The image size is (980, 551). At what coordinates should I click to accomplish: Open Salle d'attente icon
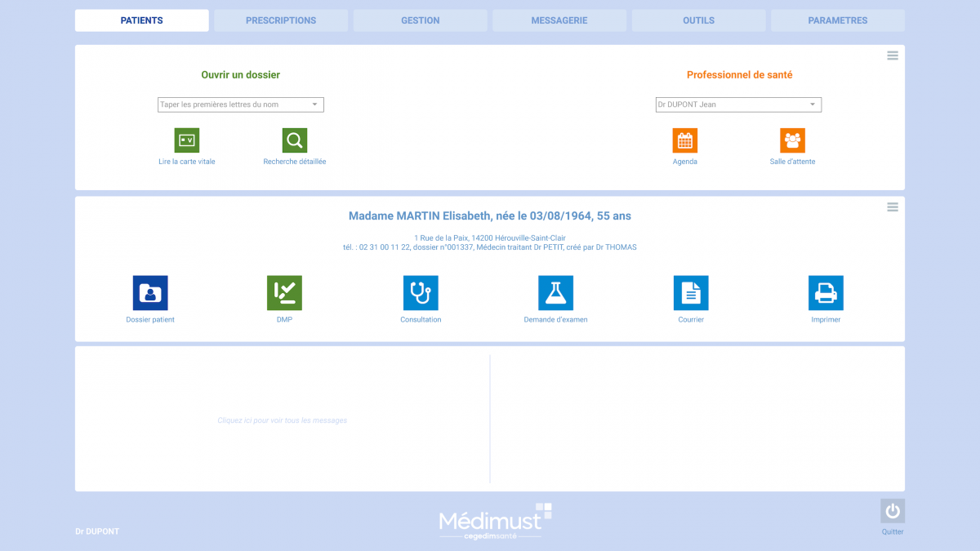pos(792,140)
